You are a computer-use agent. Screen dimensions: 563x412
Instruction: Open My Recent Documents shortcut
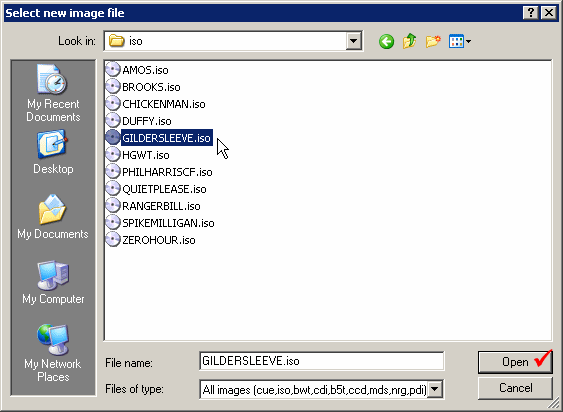(53, 93)
